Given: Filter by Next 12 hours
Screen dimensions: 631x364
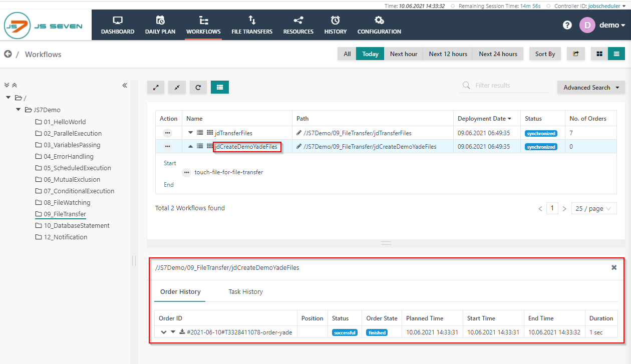Looking at the screenshot, I should (x=448, y=54).
